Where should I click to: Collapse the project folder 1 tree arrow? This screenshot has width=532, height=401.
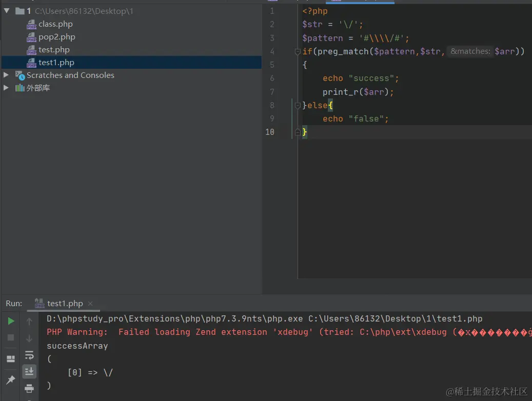[7, 11]
